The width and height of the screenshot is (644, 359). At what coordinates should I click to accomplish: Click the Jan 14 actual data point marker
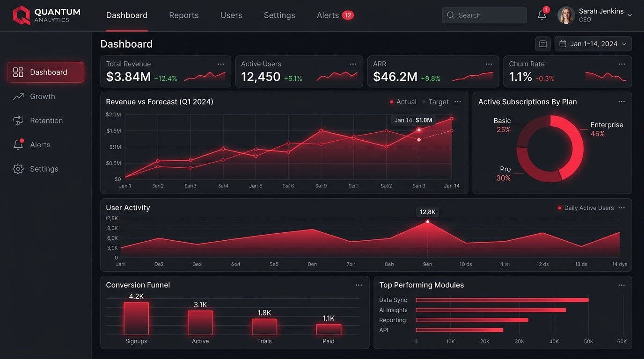point(452,119)
